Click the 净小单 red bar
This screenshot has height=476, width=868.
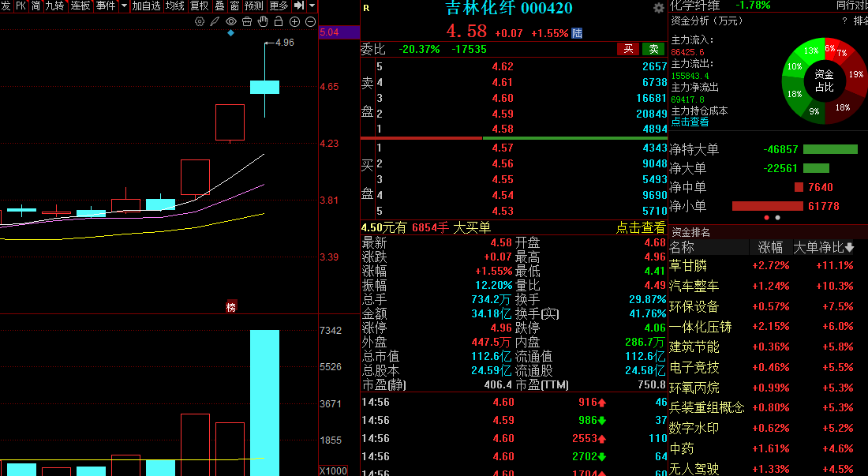pyautogui.click(x=767, y=206)
